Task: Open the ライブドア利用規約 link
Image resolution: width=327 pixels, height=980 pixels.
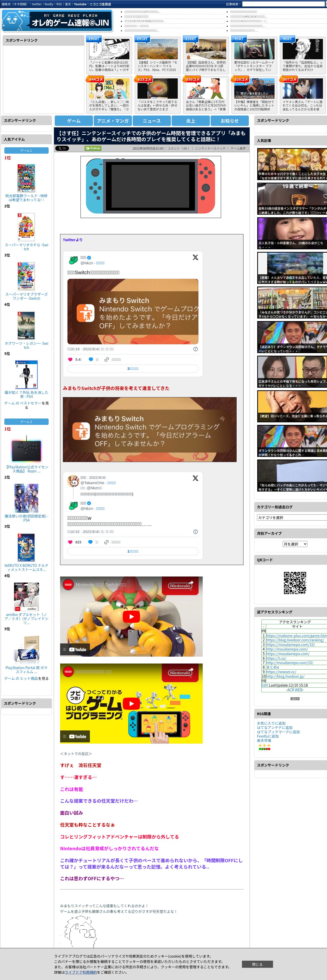Action: [x=80, y=972]
